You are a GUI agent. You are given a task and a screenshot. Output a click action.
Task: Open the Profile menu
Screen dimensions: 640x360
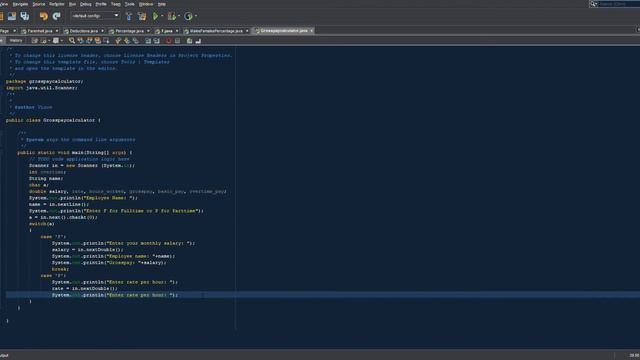(x=101, y=4)
